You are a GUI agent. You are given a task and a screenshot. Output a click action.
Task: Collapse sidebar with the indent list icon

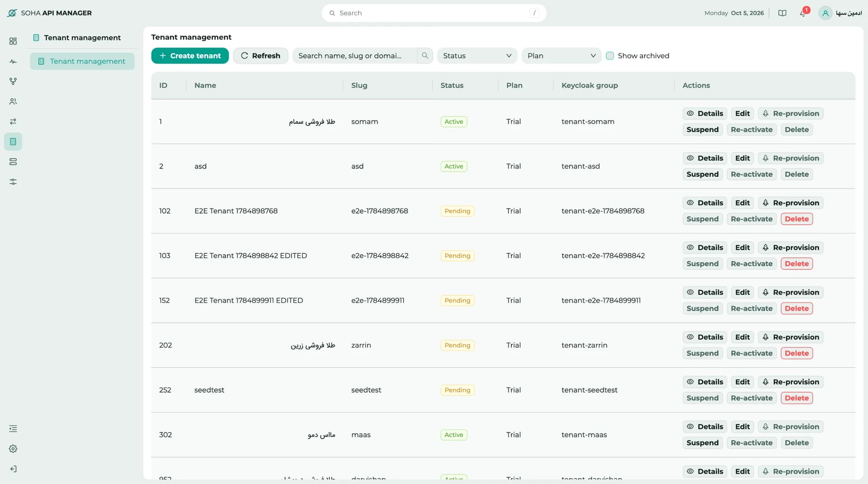tap(13, 428)
